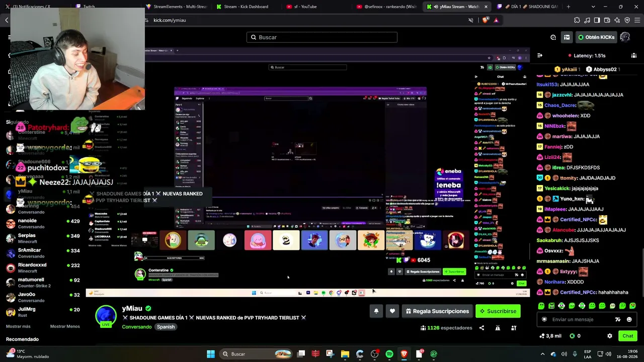This screenshot has height=362, width=644.
Task: Open chat text formatting icon
Action: click(x=618, y=319)
